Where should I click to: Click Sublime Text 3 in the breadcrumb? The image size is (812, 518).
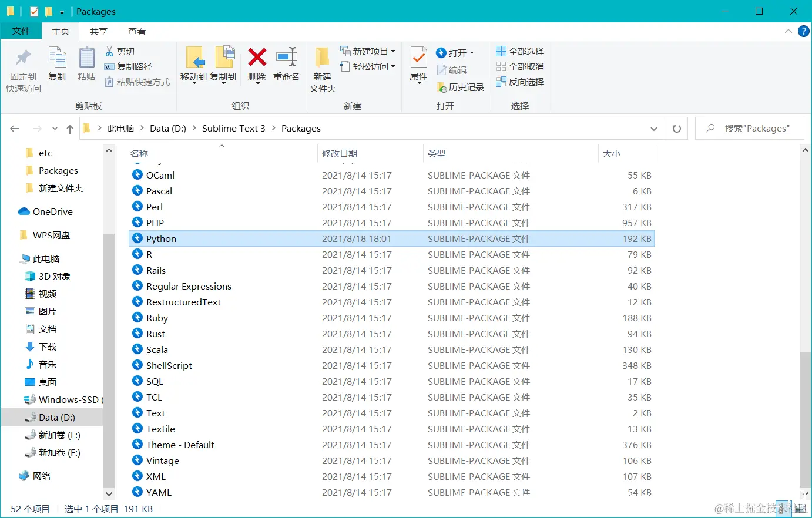[233, 128]
